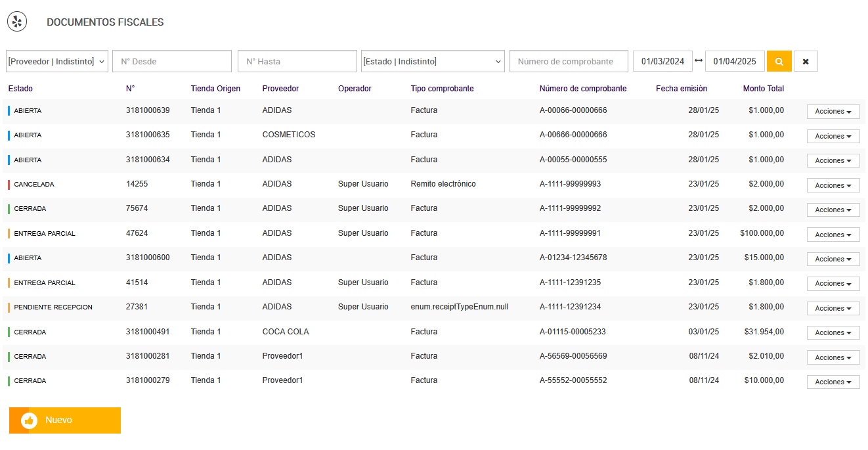Image resolution: width=868 pixels, height=450 pixels.
Task: Click the Monto Total column header
Action: pyautogui.click(x=764, y=89)
